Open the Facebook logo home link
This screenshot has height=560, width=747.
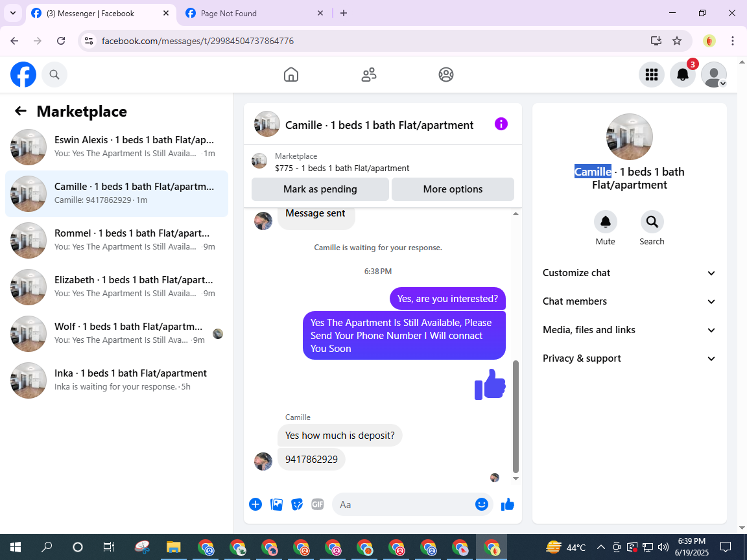[23, 75]
